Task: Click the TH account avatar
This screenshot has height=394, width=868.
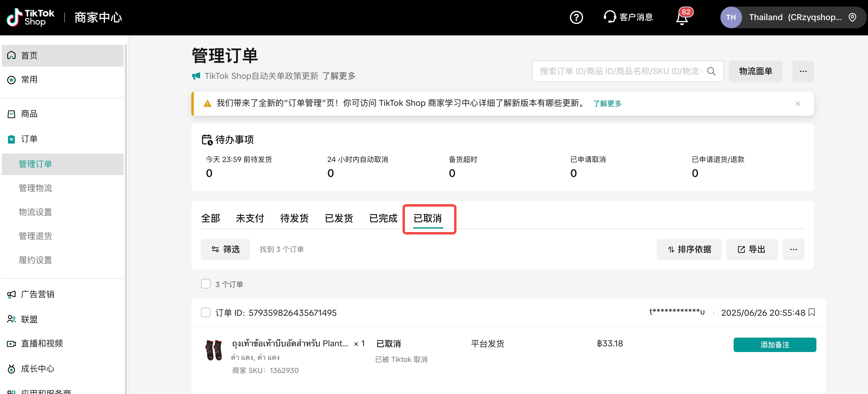Action: tap(731, 17)
